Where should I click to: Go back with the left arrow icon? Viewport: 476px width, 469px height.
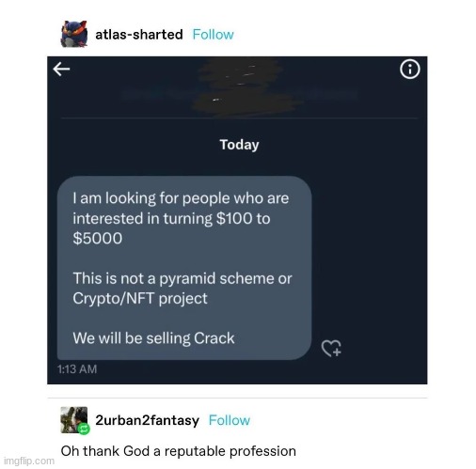click(61, 69)
